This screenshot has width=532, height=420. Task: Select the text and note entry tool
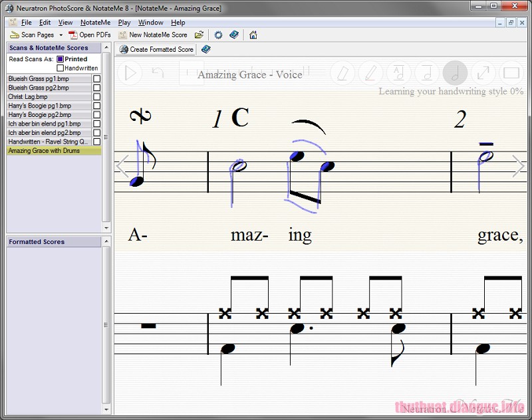click(398, 73)
